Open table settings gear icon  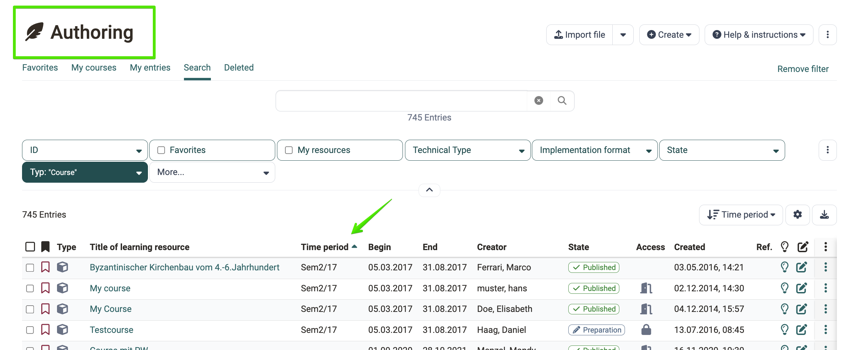pos(797,215)
